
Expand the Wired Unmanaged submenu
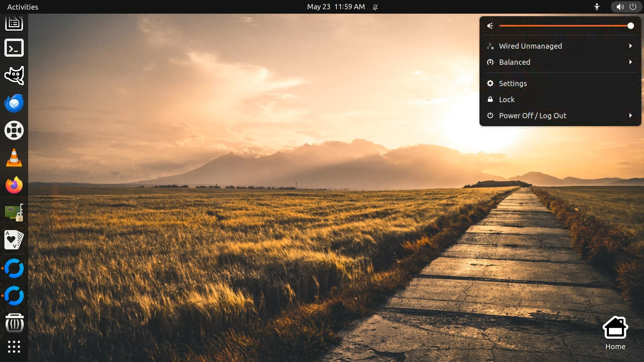tap(560, 46)
